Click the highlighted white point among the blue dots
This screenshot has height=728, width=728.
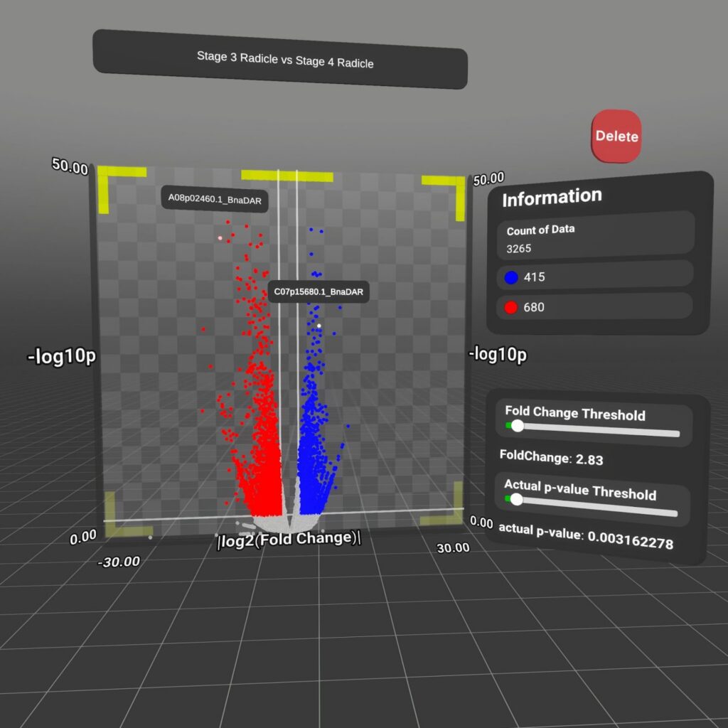click(x=319, y=326)
